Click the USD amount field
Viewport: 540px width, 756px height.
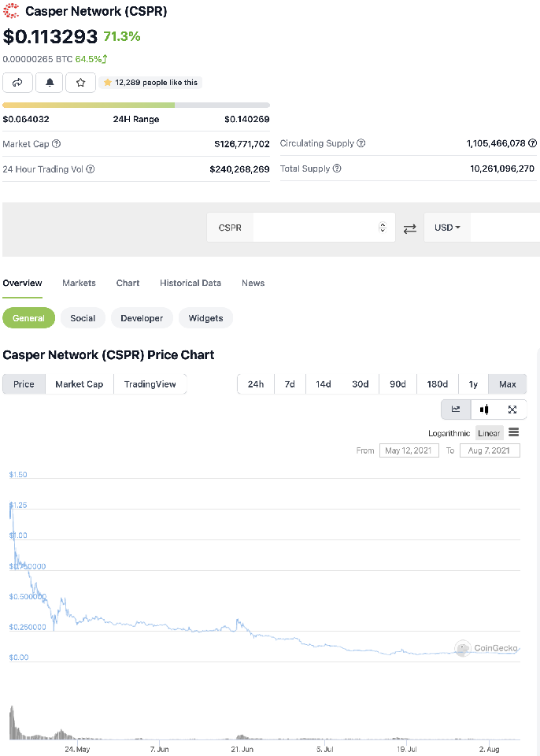[505, 228]
